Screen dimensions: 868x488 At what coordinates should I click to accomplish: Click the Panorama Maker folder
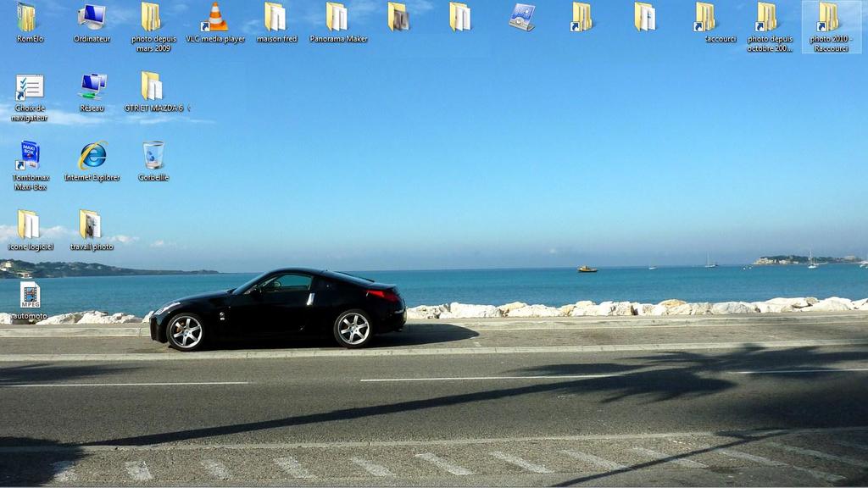point(338,18)
